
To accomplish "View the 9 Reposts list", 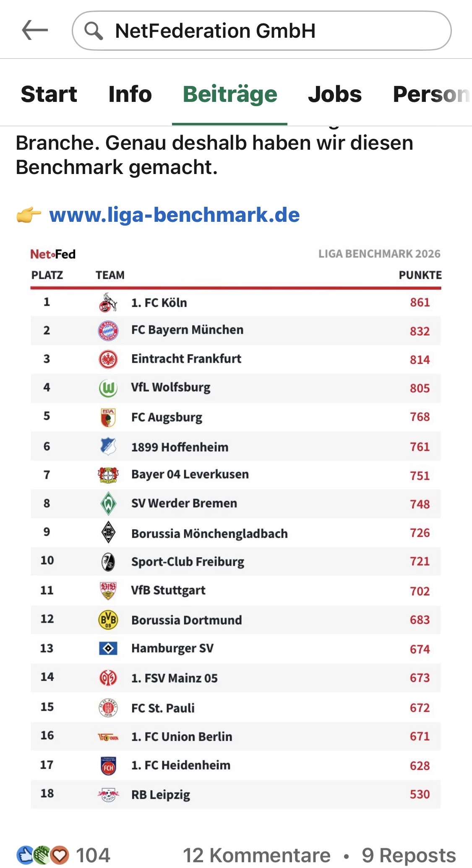I will coord(409,855).
